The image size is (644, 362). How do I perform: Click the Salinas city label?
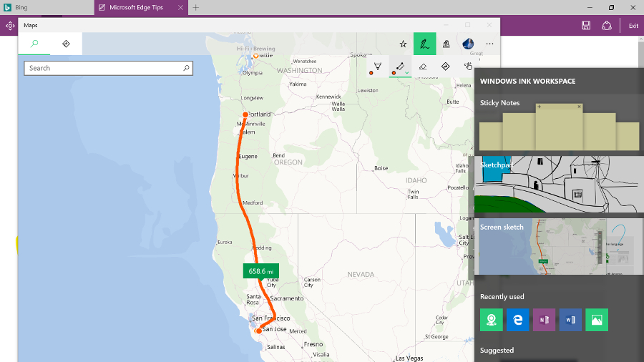tap(275, 347)
